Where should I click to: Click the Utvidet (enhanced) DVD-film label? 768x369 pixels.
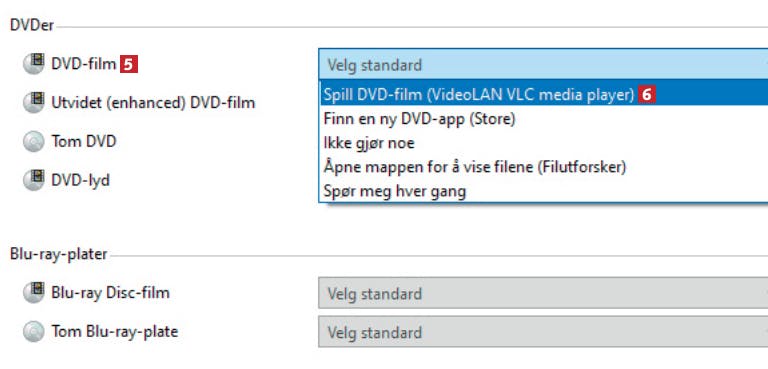click(153, 103)
